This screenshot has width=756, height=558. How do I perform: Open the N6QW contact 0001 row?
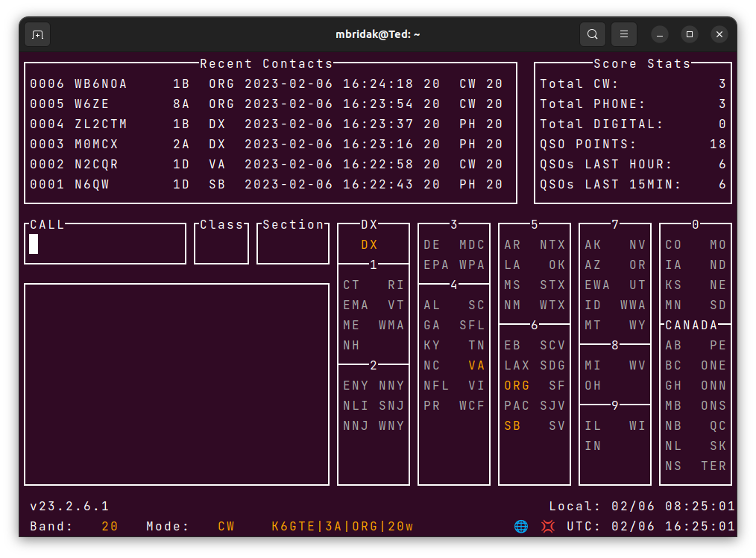(x=267, y=185)
